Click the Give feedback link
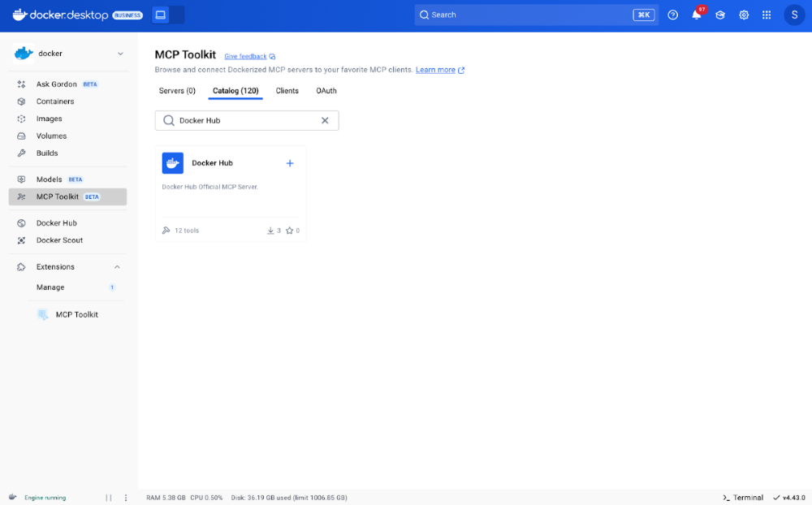The width and height of the screenshot is (812, 505). point(246,56)
